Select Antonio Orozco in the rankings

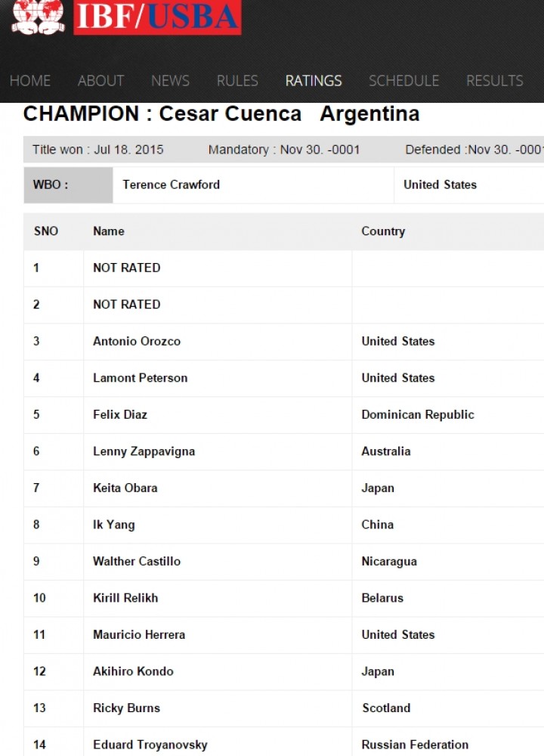point(137,342)
